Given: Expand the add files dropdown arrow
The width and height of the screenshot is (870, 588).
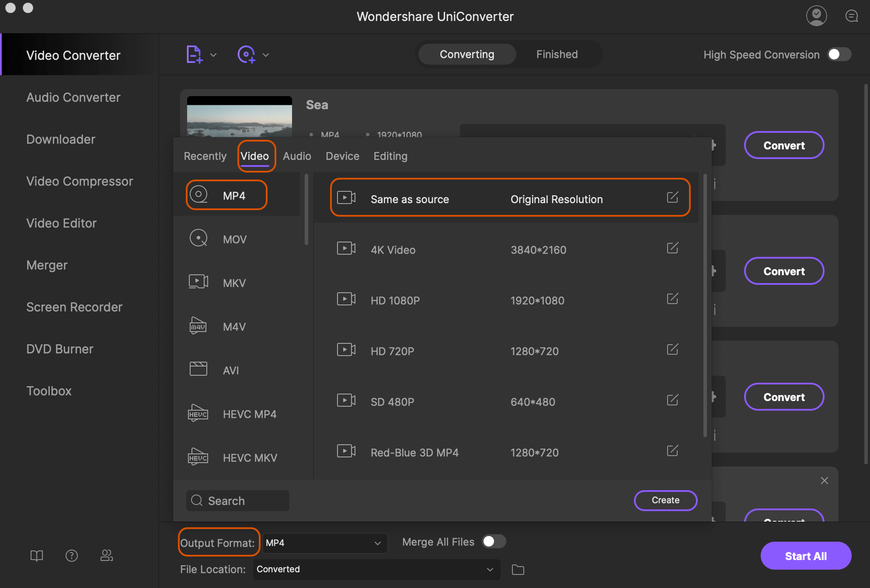Looking at the screenshot, I should pos(213,54).
